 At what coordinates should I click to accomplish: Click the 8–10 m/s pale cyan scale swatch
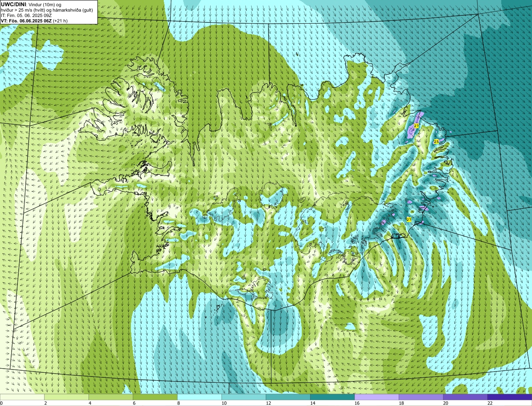199,397
